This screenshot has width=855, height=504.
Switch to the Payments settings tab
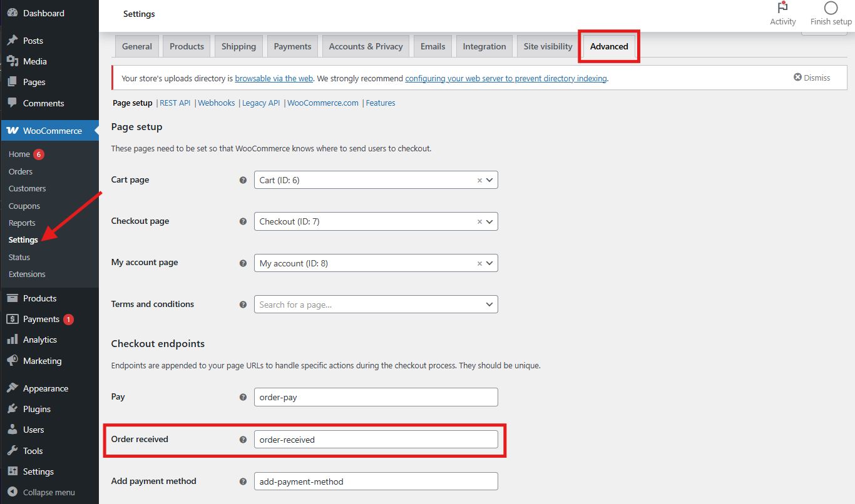pyautogui.click(x=292, y=46)
